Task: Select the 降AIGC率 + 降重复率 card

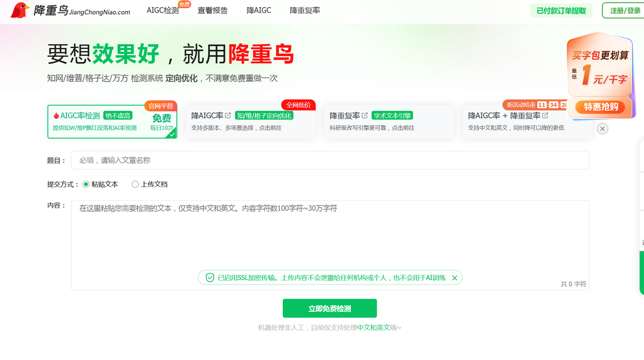Action: tap(527, 121)
